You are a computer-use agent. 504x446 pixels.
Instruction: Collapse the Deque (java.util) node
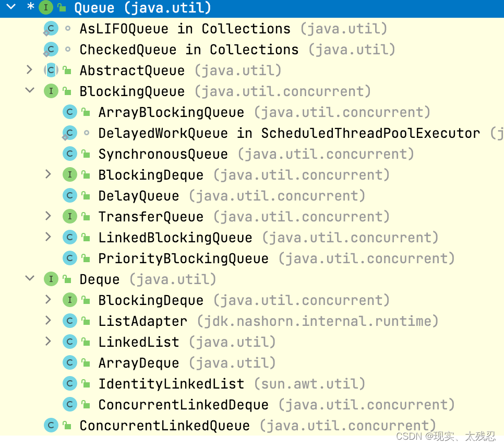30,278
